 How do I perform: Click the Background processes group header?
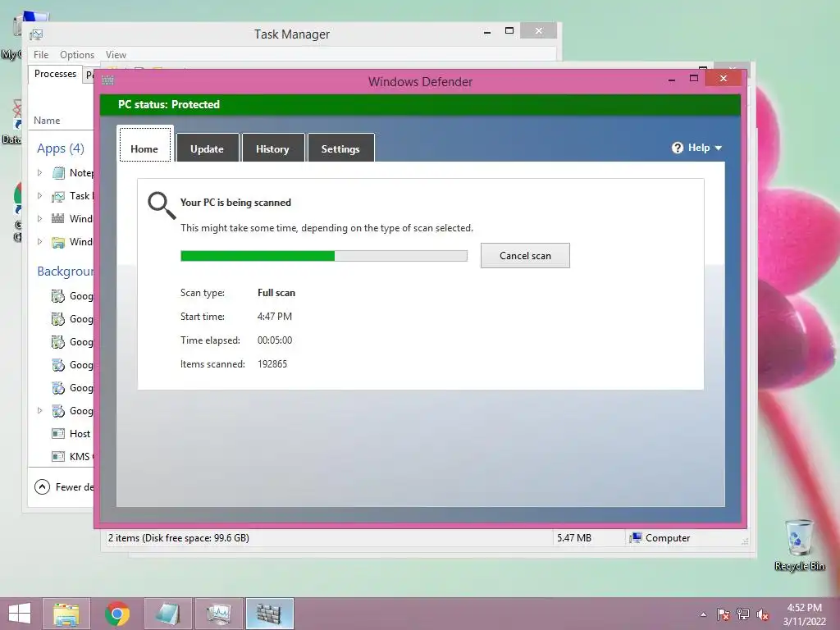(66, 271)
